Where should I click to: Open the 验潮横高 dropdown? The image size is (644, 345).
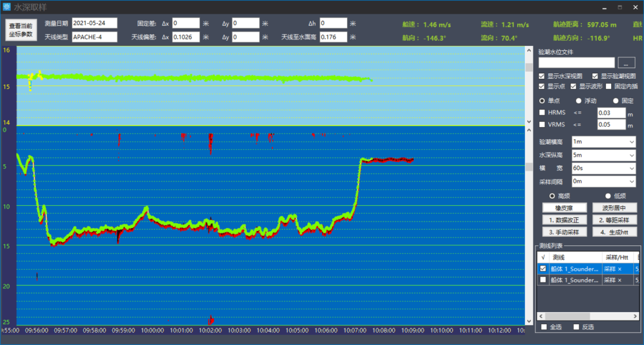(603, 142)
